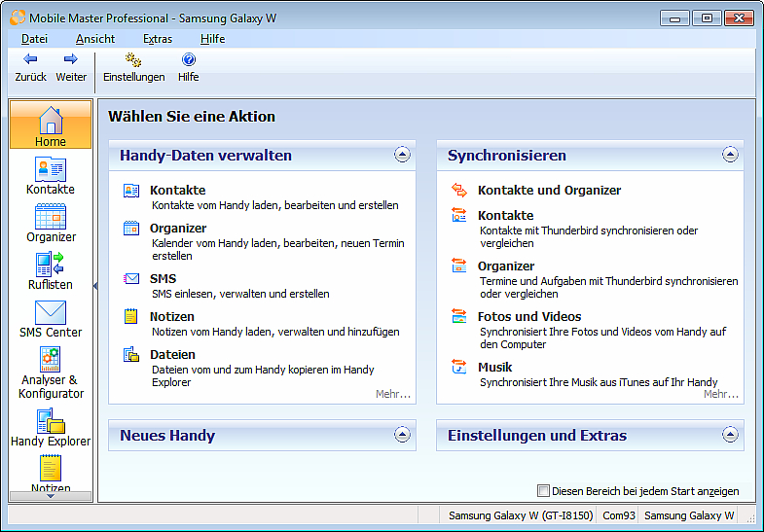Expand the Neues Handy section

pyautogui.click(x=402, y=435)
